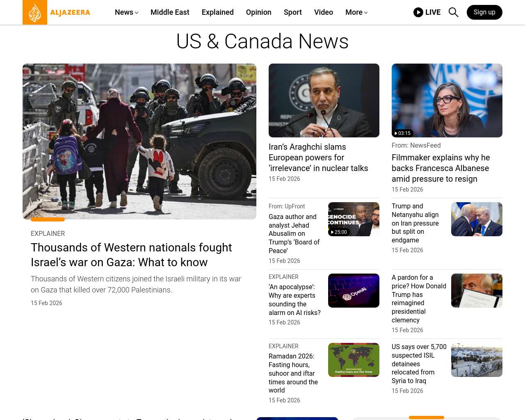Click the LIVE play icon

pyautogui.click(x=418, y=12)
